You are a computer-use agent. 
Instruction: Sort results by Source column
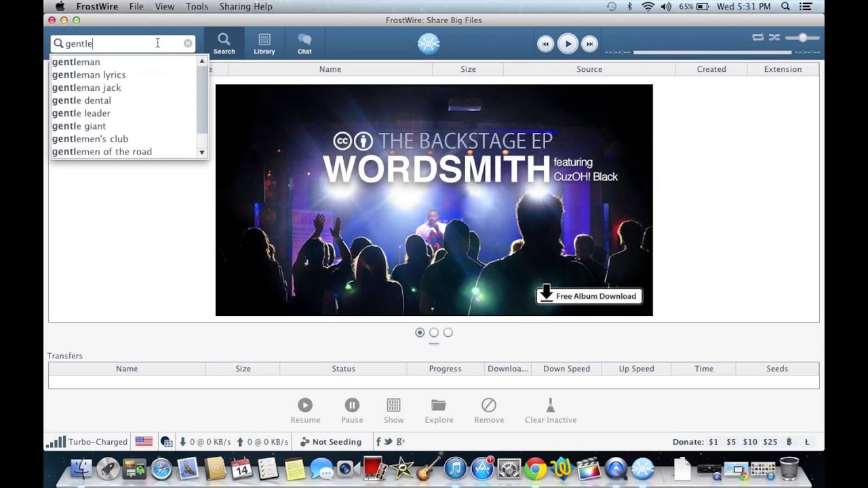click(589, 69)
